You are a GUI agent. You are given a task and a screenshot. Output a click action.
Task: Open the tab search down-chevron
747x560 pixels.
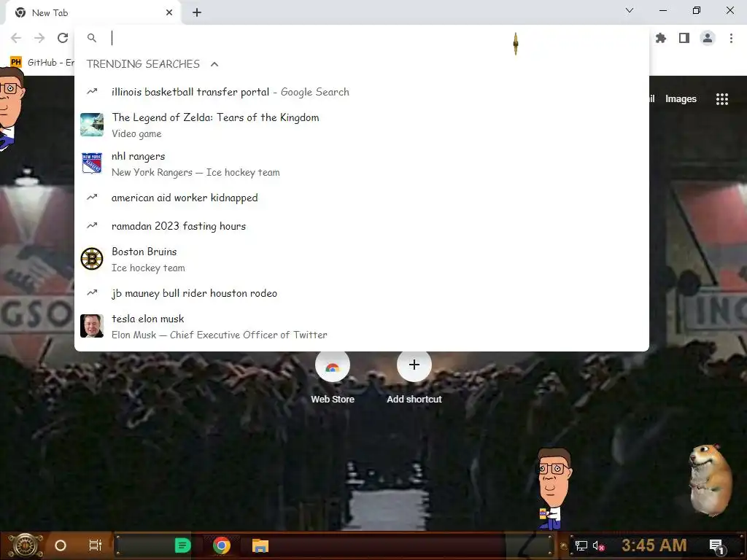pyautogui.click(x=630, y=10)
